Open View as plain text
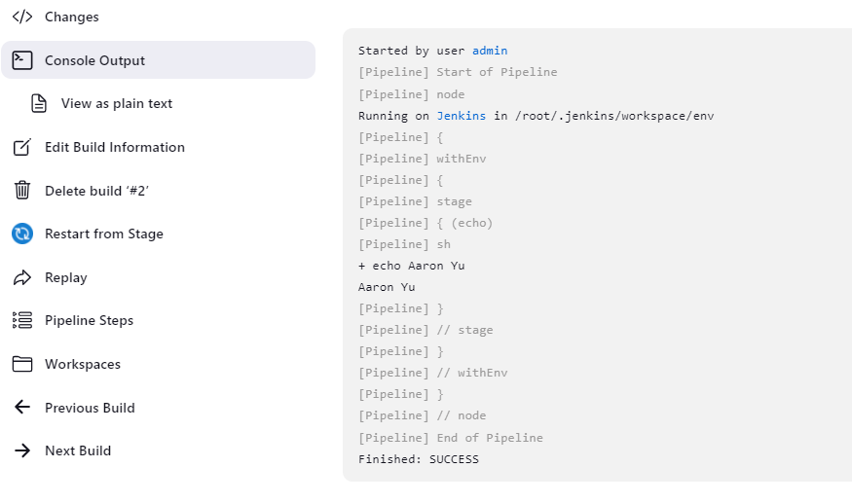The width and height of the screenshot is (852, 504). (x=117, y=103)
